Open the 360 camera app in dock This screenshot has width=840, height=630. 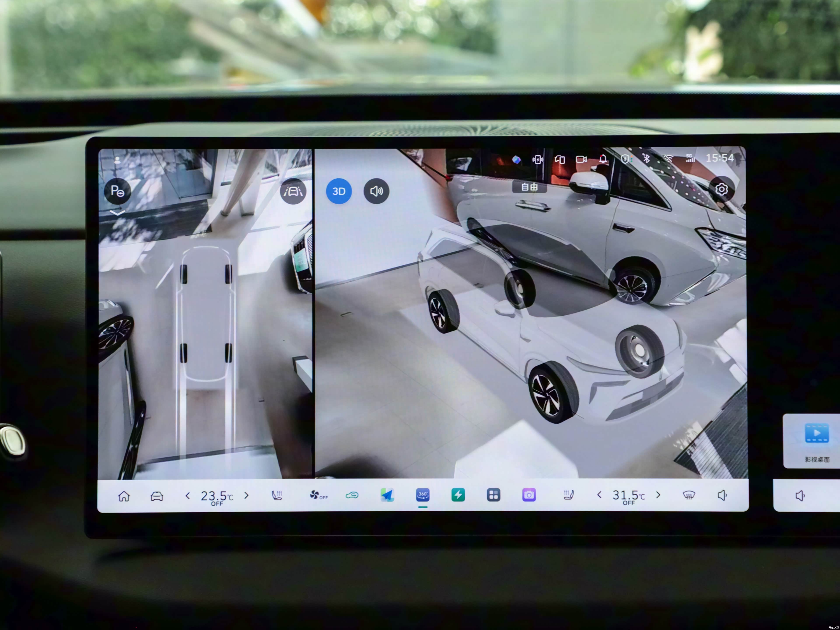coord(423,495)
